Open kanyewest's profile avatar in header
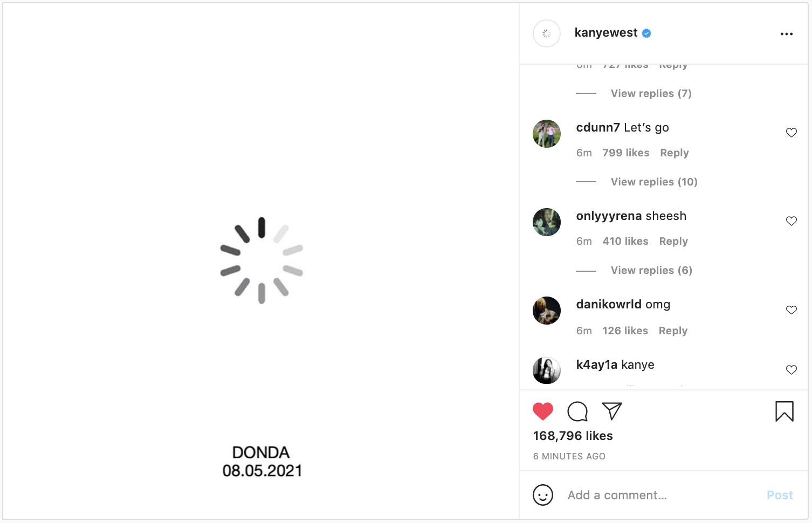 [x=547, y=33]
